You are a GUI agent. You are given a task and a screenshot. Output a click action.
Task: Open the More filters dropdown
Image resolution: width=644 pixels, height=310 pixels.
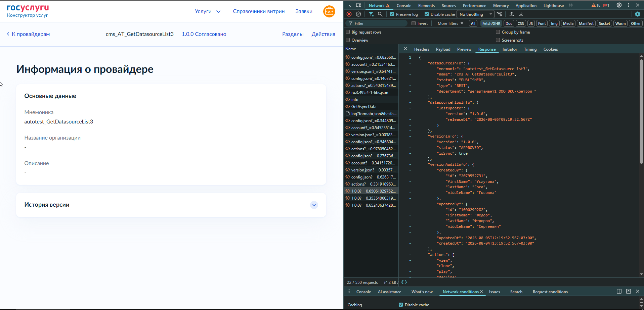[450, 23]
